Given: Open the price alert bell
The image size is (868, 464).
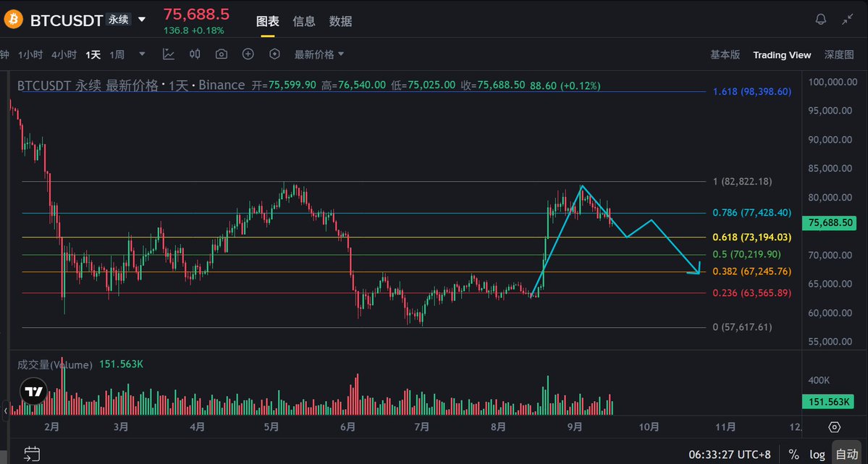Looking at the screenshot, I should (x=821, y=20).
